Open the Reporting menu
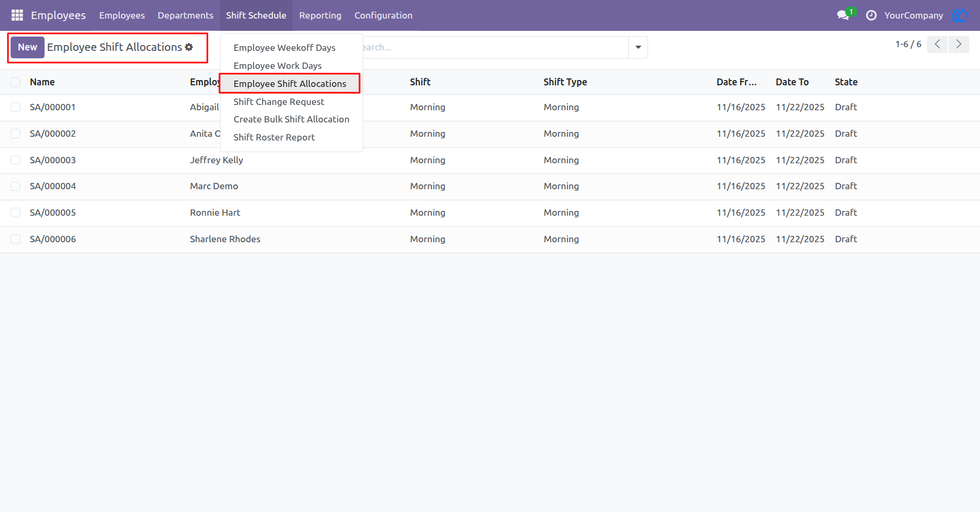 click(x=320, y=15)
